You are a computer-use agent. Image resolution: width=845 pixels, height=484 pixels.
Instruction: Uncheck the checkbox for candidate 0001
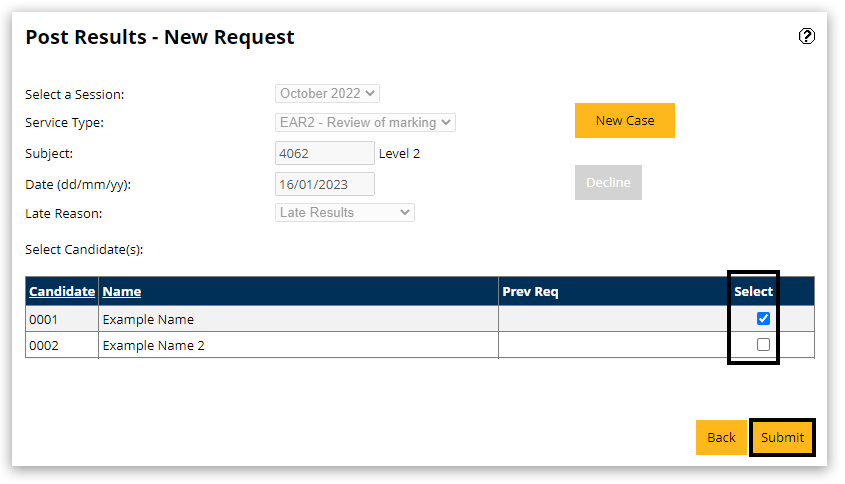(x=764, y=319)
